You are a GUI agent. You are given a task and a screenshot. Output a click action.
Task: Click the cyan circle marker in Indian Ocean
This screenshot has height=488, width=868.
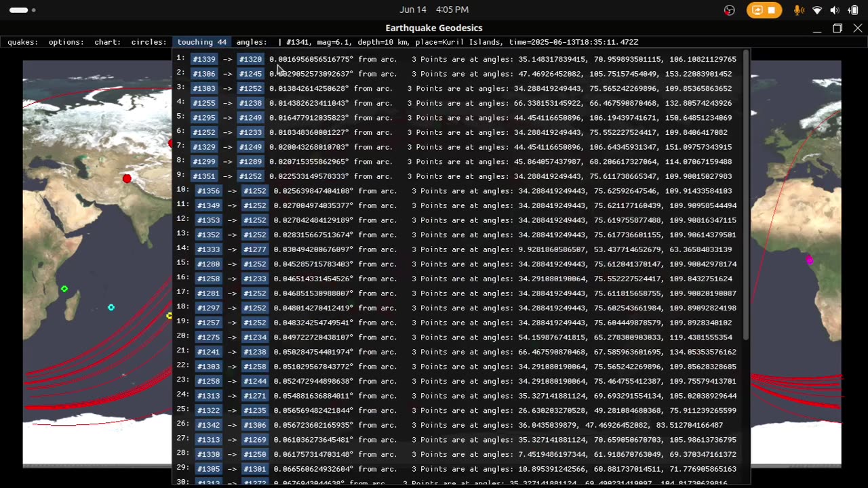(x=111, y=308)
